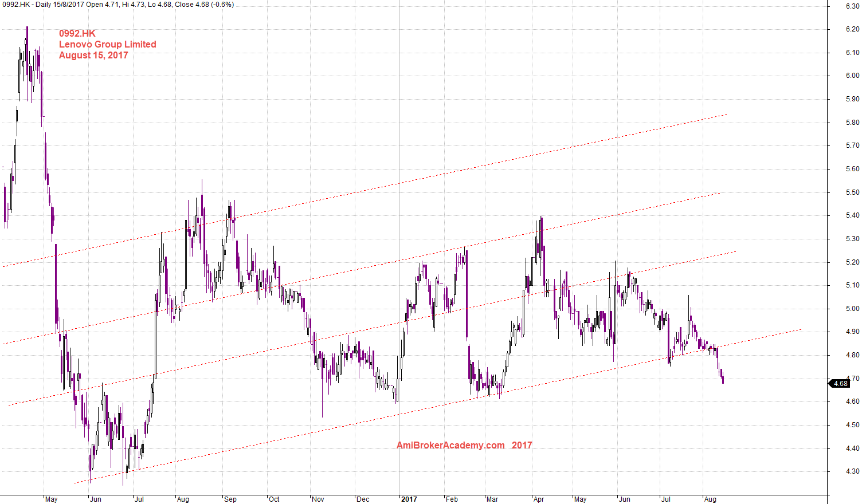Click the 5.20 price axis label
The height and width of the screenshot is (504, 862).
point(852,262)
